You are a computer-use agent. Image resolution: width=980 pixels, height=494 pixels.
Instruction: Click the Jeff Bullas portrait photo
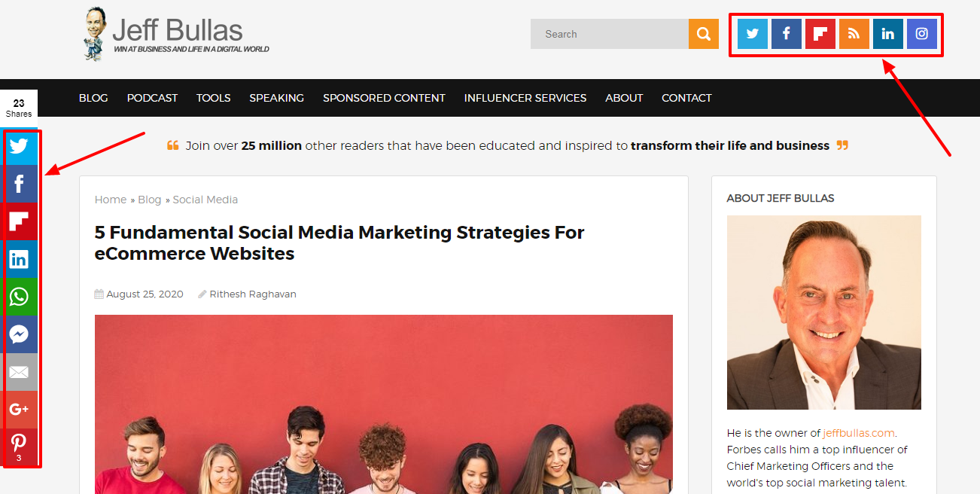click(823, 313)
